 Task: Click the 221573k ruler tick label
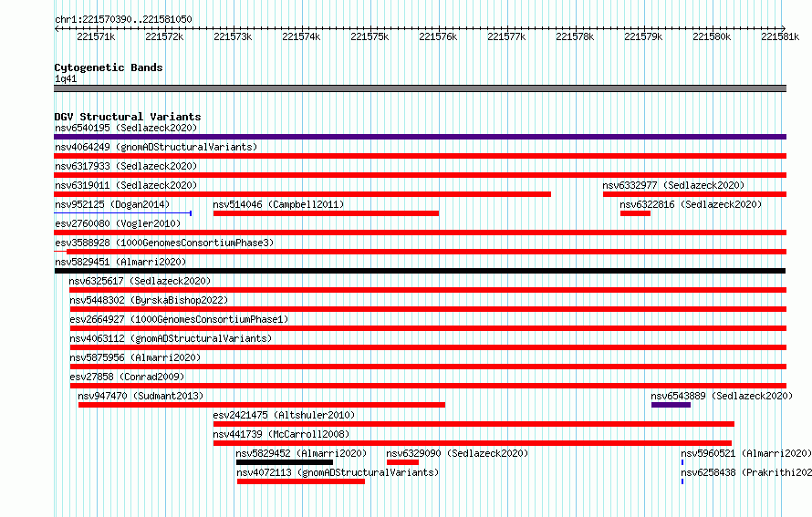click(x=233, y=36)
